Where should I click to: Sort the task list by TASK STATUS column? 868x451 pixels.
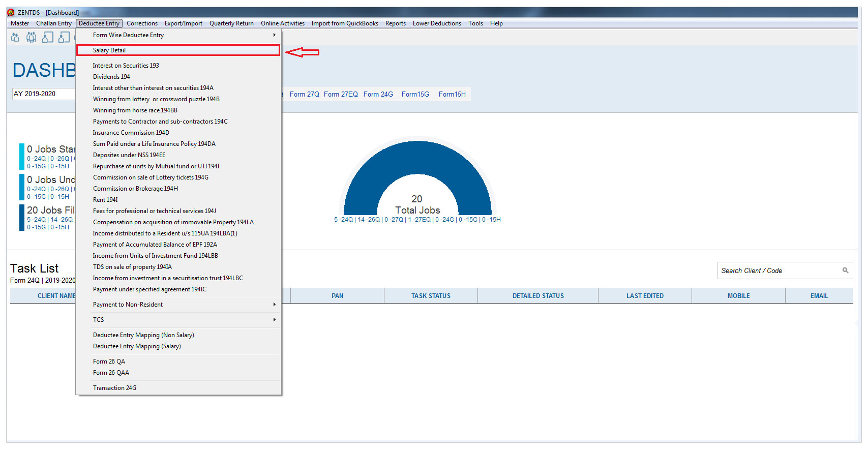[431, 296]
